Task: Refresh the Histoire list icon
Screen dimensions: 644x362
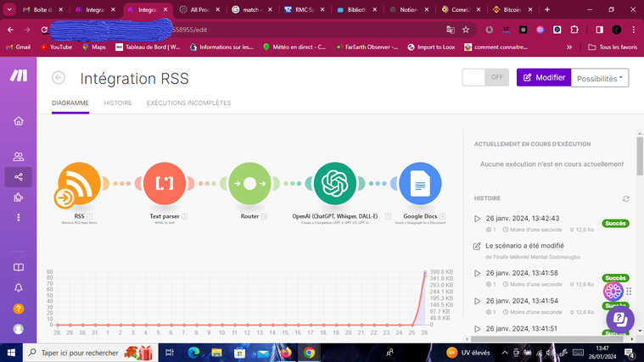Action: 625,198
